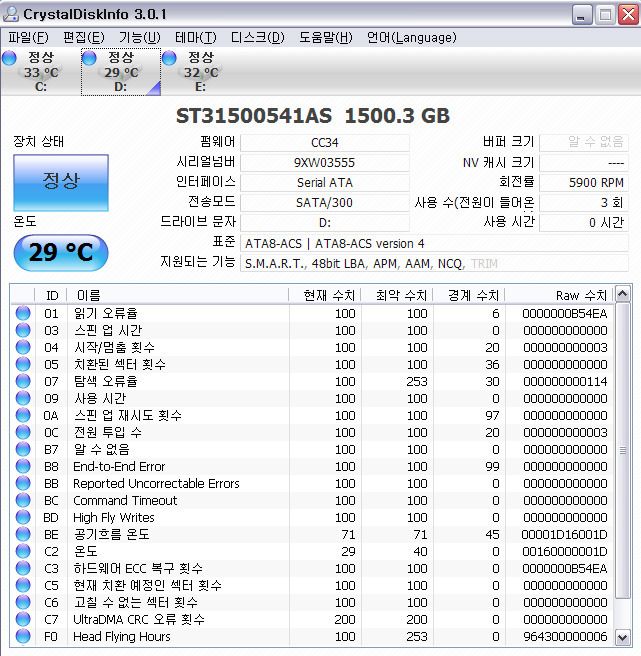Click the power on count field 3 회
This screenshot has height=656, width=641.
[x=584, y=203]
